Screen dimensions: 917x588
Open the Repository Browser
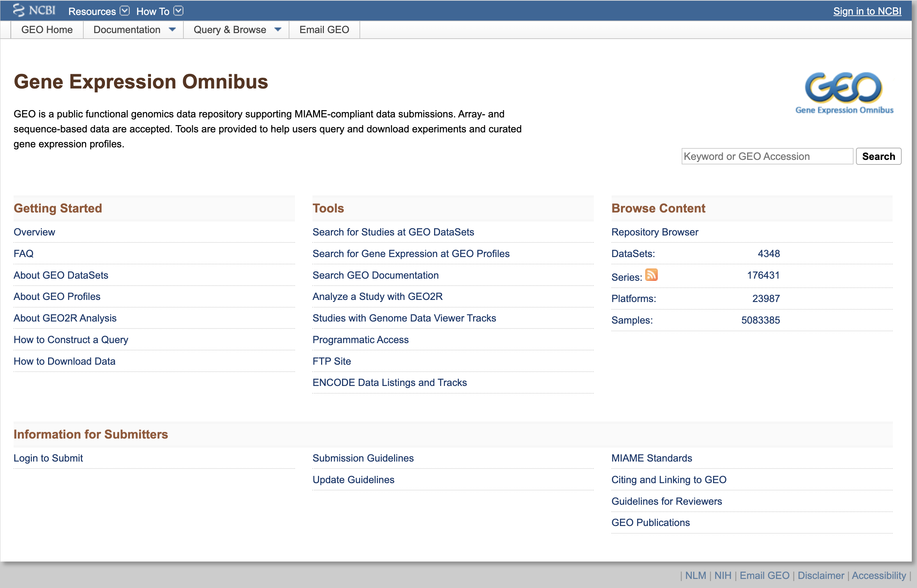[x=655, y=232]
